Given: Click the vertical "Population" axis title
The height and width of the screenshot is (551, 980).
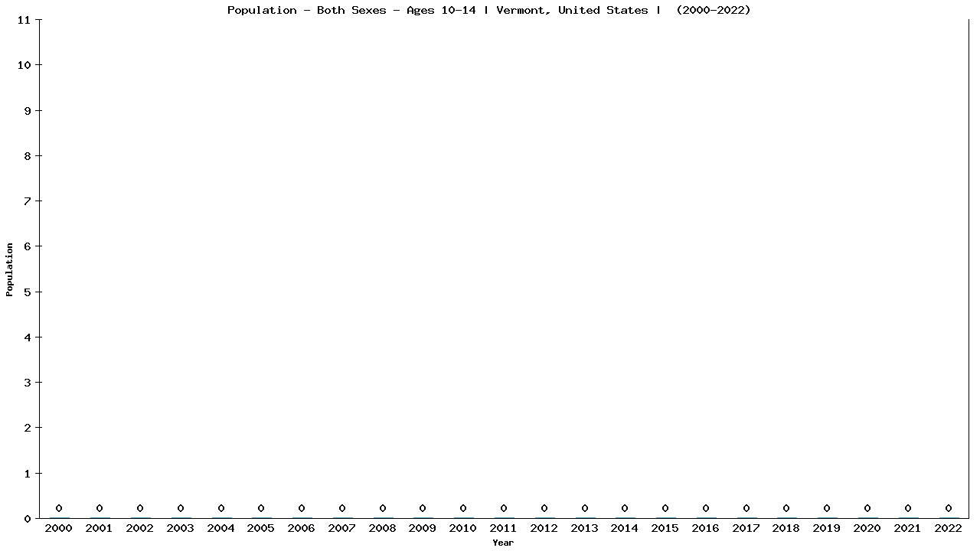Looking at the screenshot, I should tap(10, 269).
